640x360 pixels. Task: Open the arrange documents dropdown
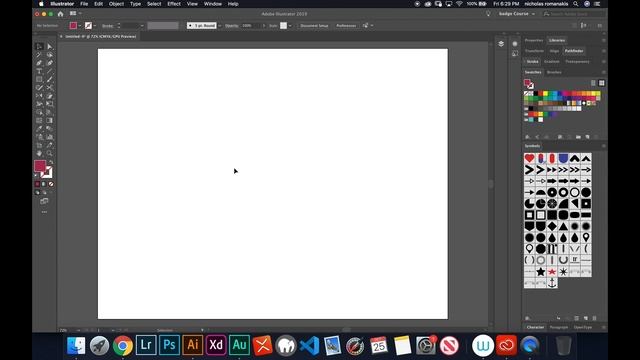[x=75, y=13]
